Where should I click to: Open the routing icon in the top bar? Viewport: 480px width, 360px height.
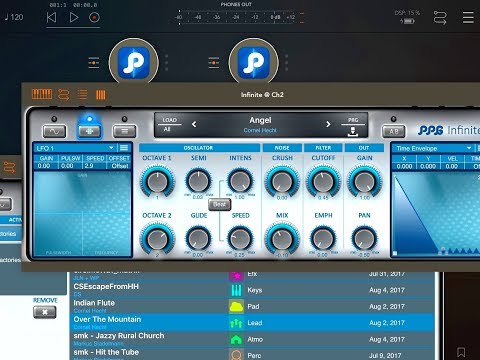[440, 17]
